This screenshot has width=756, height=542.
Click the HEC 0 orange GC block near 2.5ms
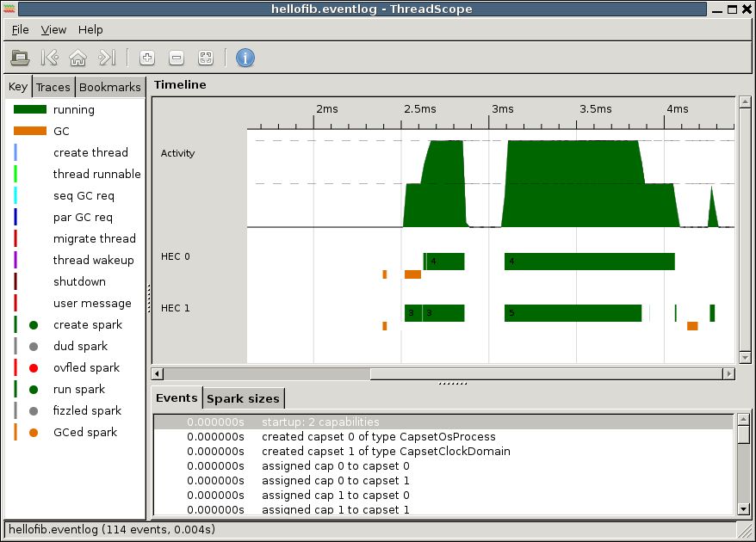click(x=412, y=274)
